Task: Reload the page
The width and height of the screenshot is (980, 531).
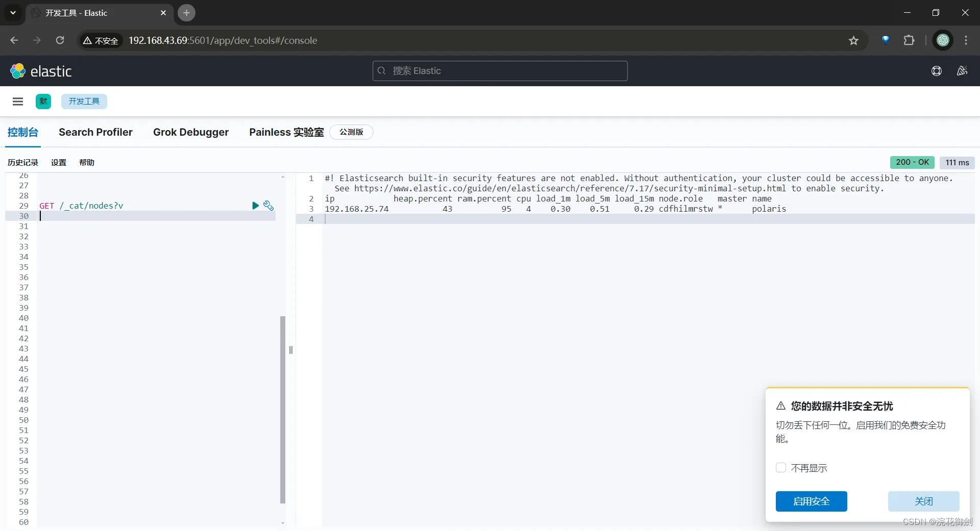Action: (60, 40)
